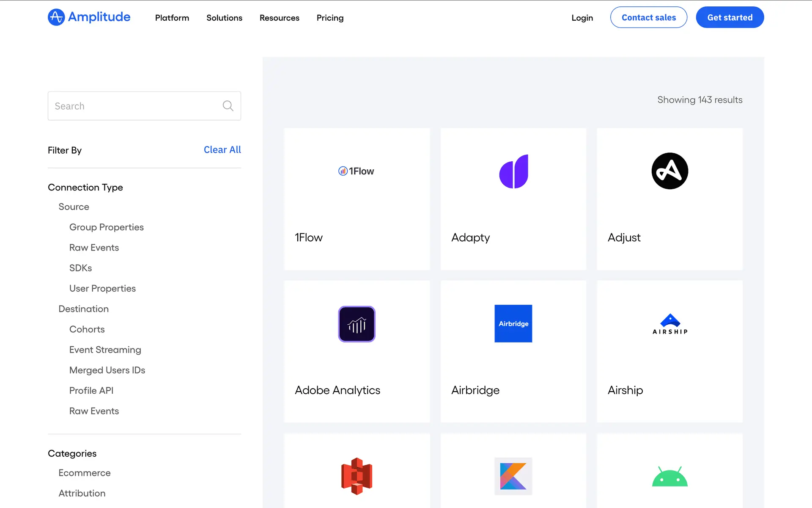Open the Platform navigation menu
This screenshot has width=812, height=508.
pos(172,18)
